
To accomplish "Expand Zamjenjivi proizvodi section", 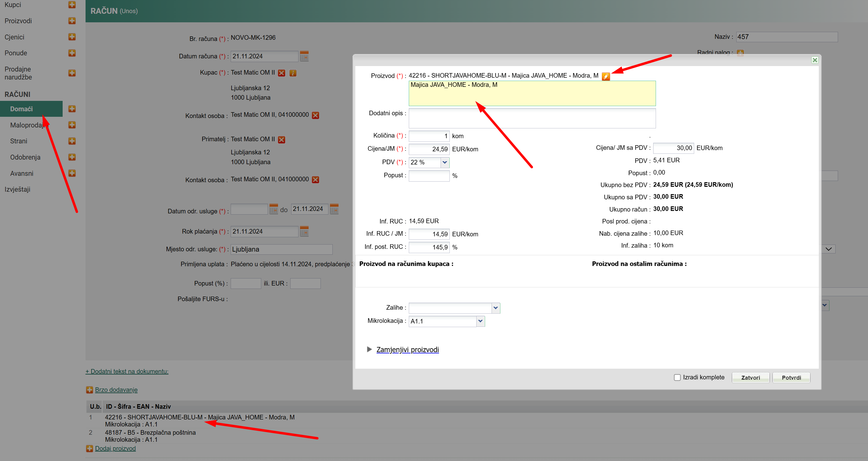I will tap(407, 350).
